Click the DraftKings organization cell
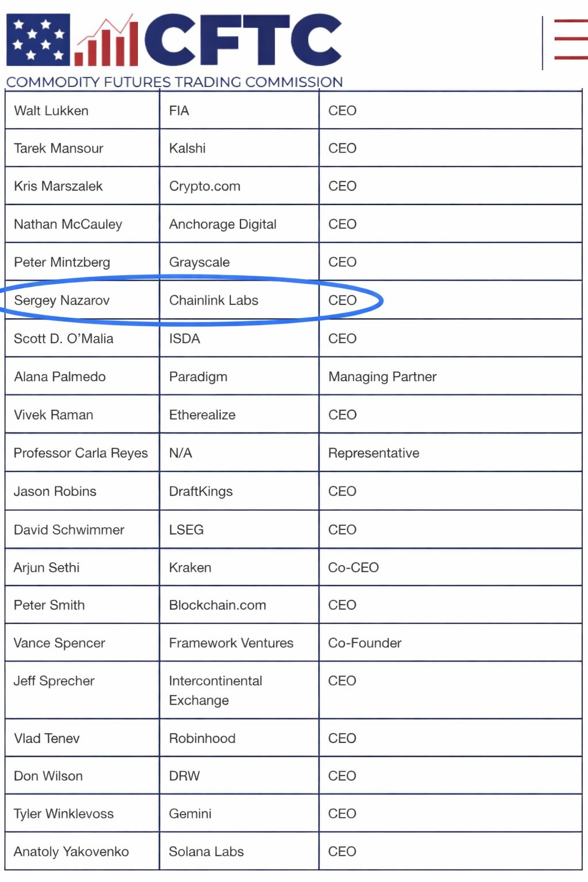 coord(201,492)
